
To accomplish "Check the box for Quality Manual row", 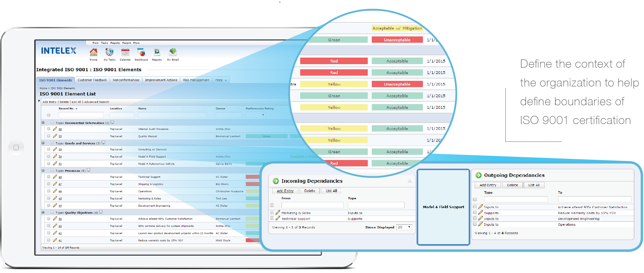I will 49,136.
